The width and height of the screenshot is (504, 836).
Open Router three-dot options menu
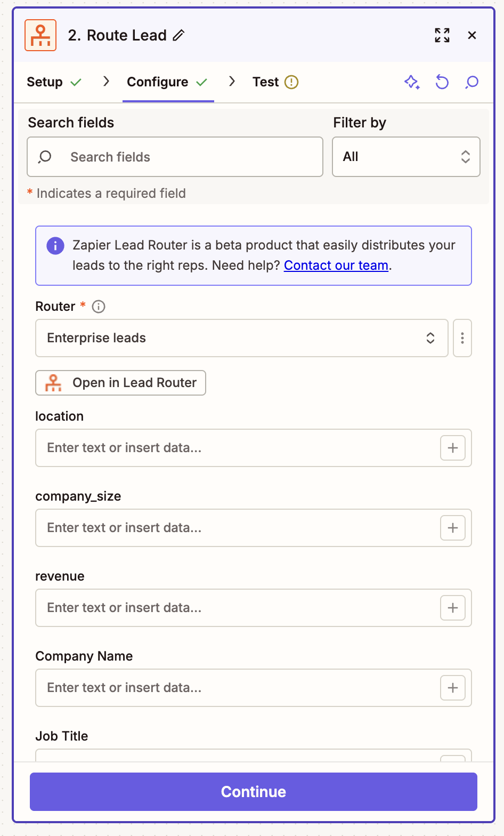pyautogui.click(x=462, y=338)
